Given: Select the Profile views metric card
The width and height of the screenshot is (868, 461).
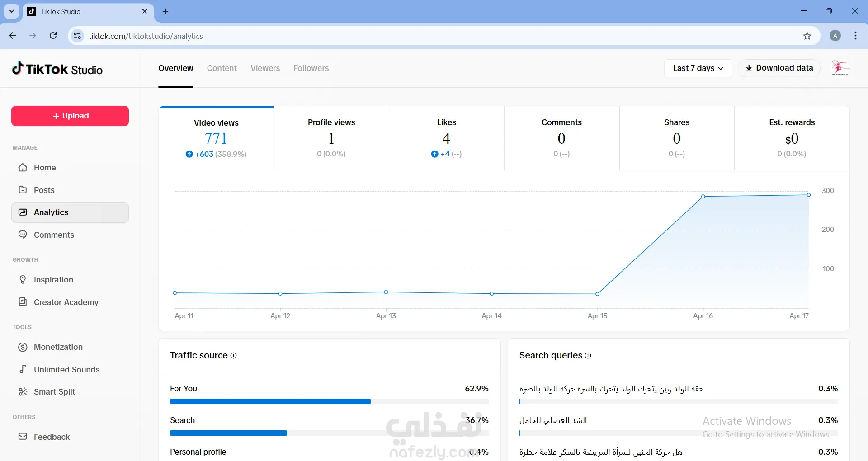Looking at the screenshot, I should point(331,138).
